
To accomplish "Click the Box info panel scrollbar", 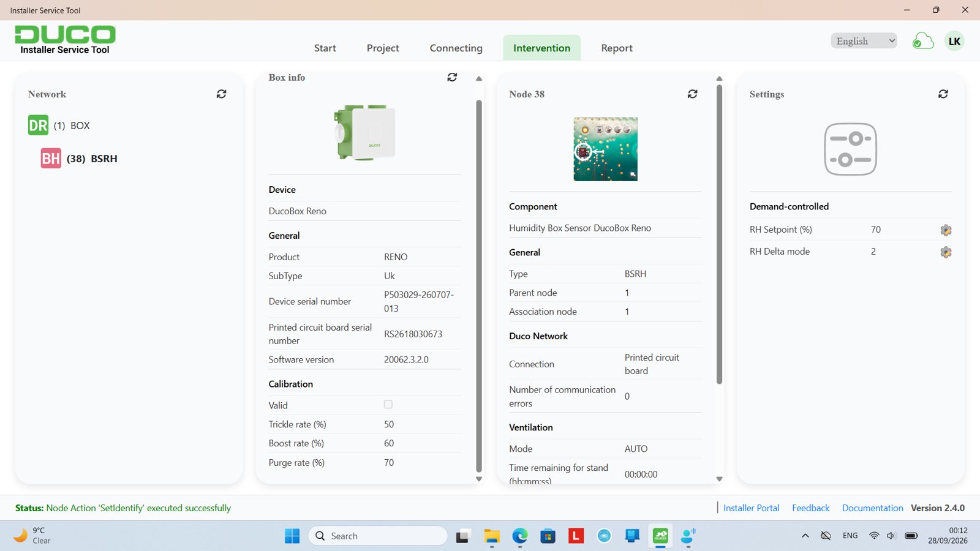I will click(479, 286).
